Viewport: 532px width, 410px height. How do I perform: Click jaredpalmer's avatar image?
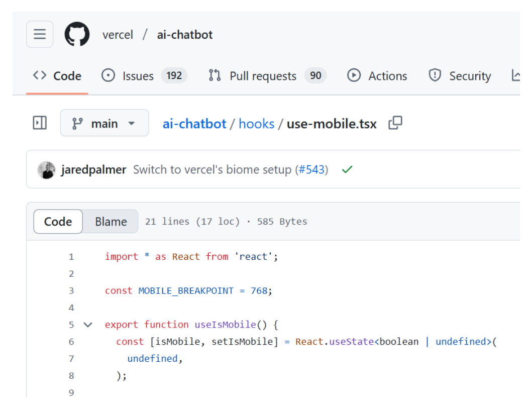click(x=47, y=169)
